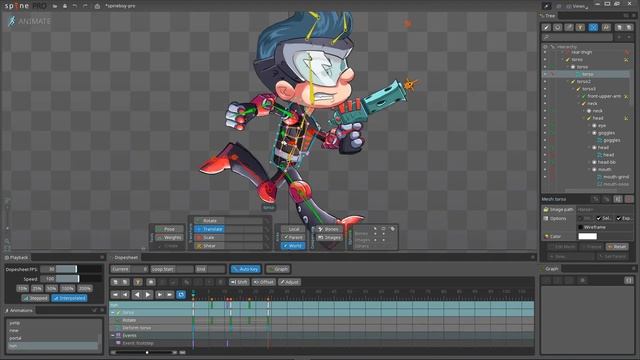
Task: Select the Weights tool
Action: click(169, 237)
